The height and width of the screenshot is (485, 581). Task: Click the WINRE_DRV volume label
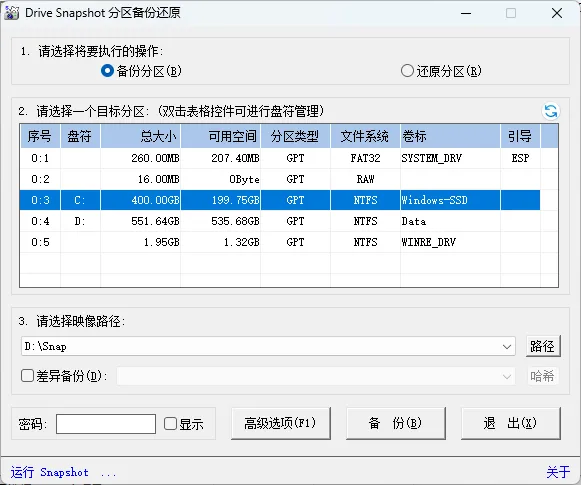coord(429,242)
